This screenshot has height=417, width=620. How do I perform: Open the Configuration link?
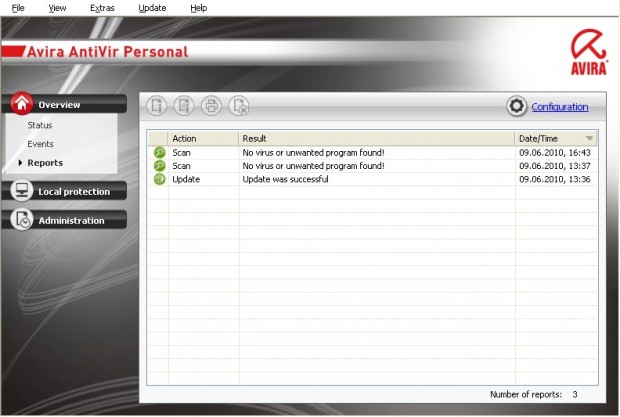[x=560, y=107]
